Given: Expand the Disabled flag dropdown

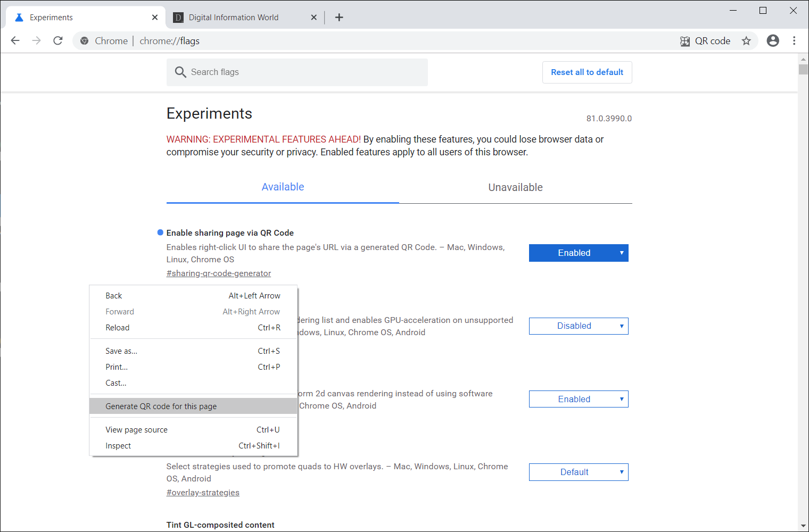Looking at the screenshot, I should tap(579, 326).
